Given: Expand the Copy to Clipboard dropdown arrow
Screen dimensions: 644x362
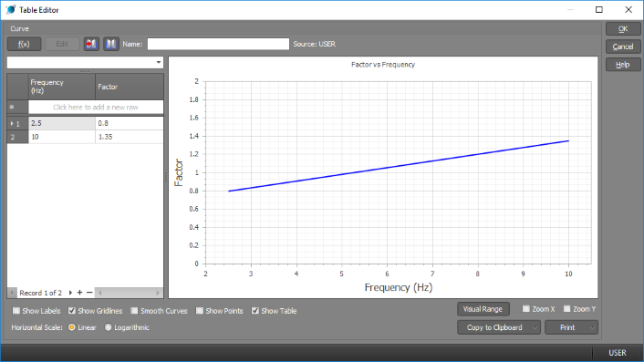Looking at the screenshot, I should pyautogui.click(x=535, y=327).
